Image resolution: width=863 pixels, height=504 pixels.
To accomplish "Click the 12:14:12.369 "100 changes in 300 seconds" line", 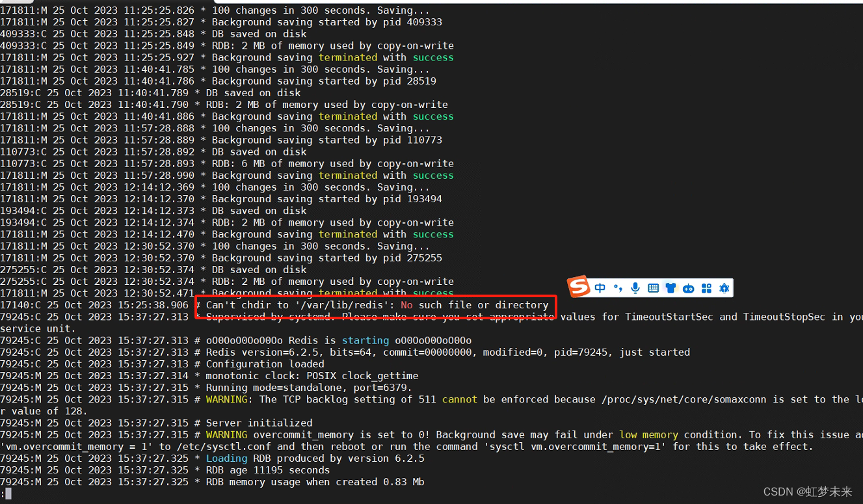I will click(215, 187).
